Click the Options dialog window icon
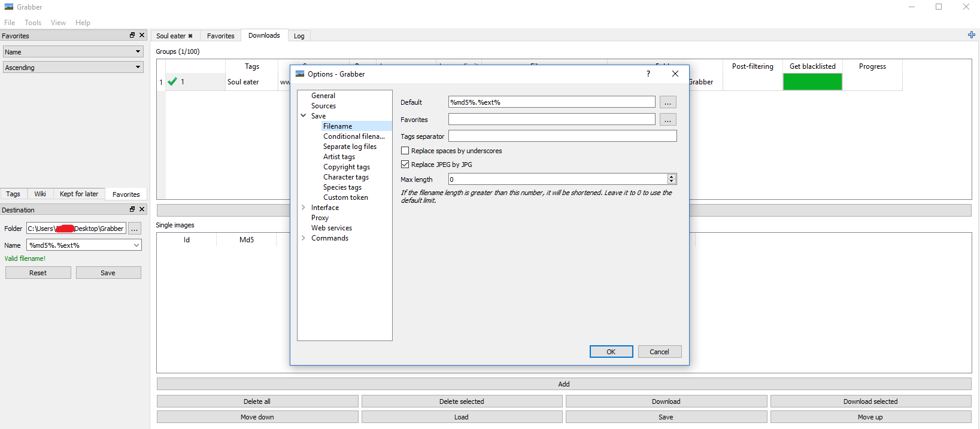 [x=300, y=74]
